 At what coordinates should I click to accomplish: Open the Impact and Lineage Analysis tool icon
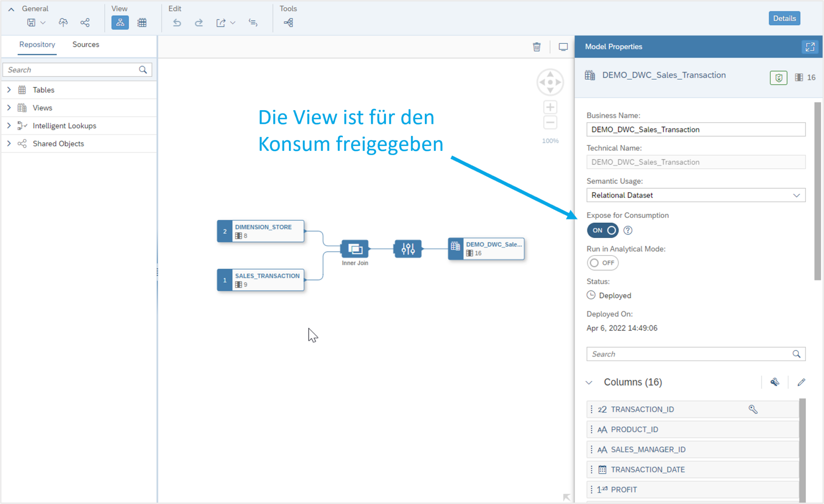[x=288, y=23]
